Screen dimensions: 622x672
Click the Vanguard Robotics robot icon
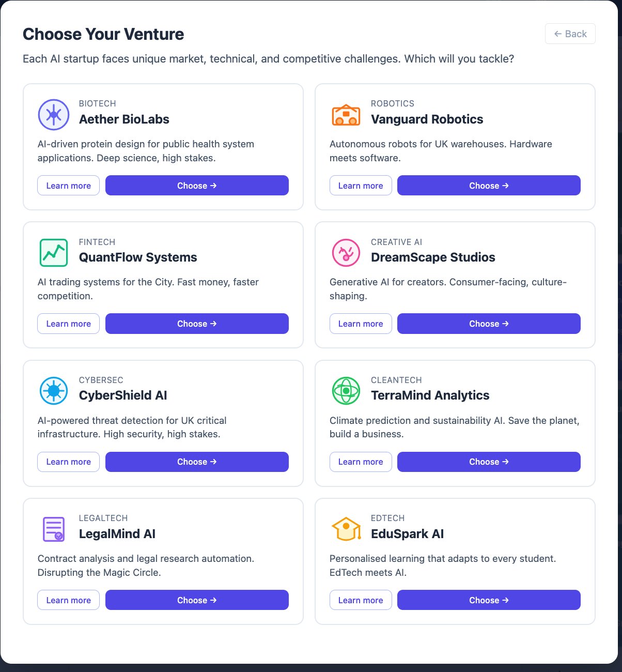coord(346,115)
